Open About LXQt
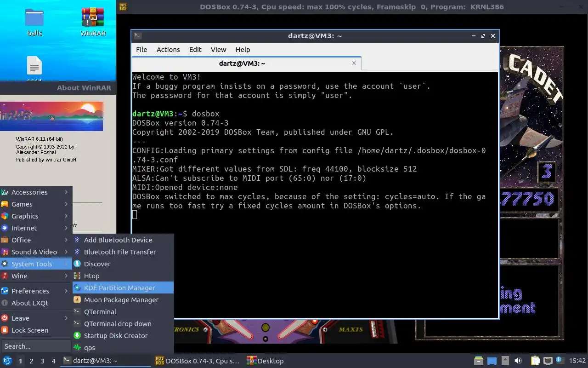 coord(35,303)
